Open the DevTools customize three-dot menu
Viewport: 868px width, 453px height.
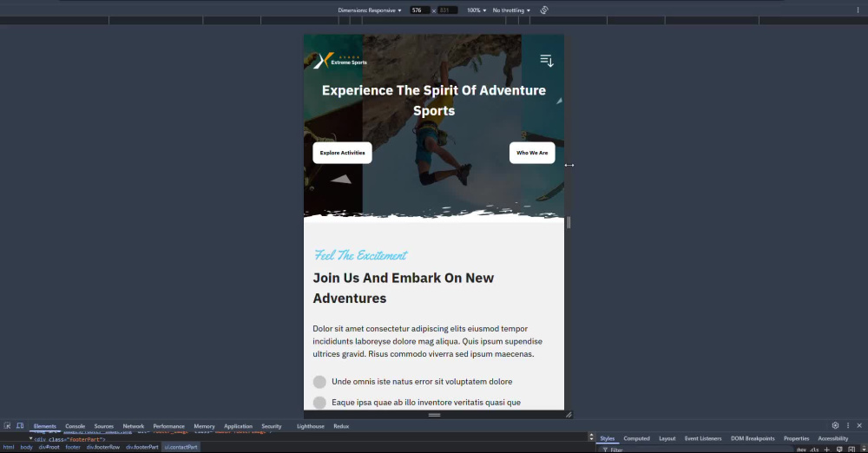click(847, 425)
